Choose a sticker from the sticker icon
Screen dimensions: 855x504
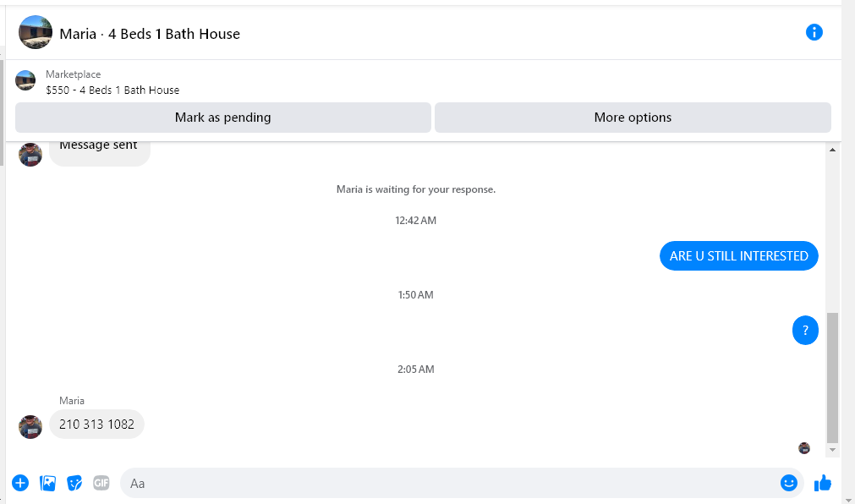[x=74, y=483]
